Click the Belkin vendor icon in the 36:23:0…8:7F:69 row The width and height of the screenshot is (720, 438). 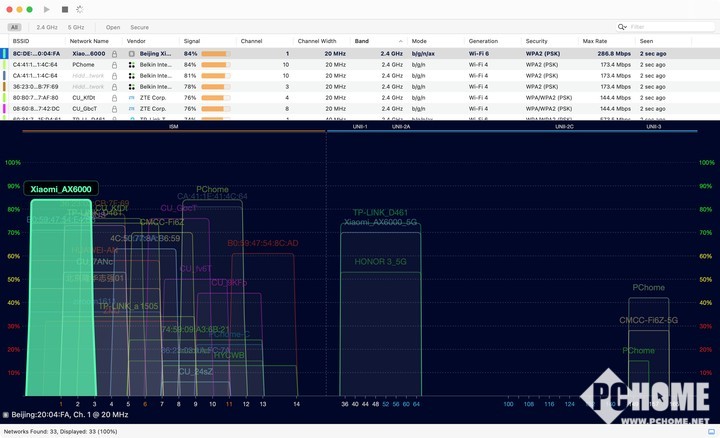pyautogui.click(x=132, y=87)
